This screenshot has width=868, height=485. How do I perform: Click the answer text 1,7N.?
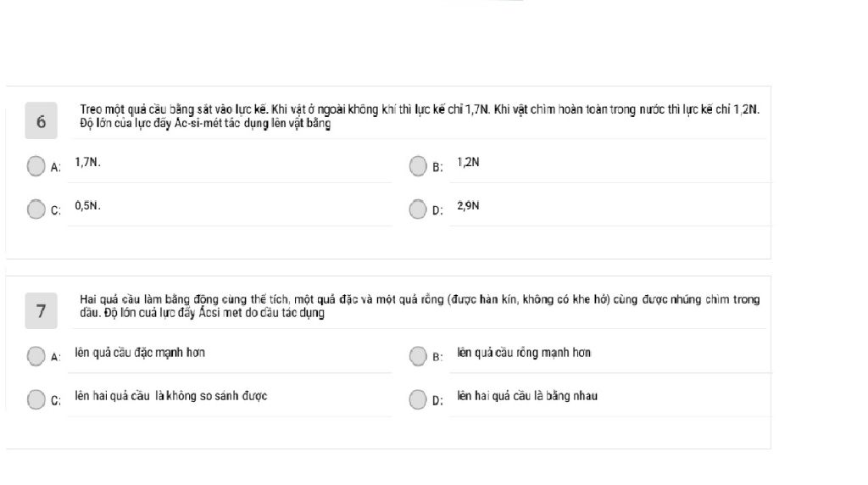pyautogui.click(x=87, y=162)
